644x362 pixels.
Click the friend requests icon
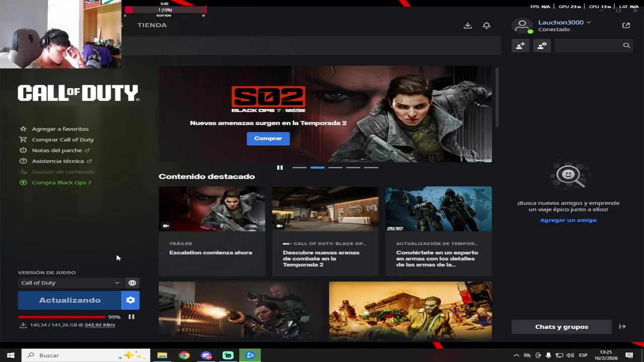click(x=542, y=45)
